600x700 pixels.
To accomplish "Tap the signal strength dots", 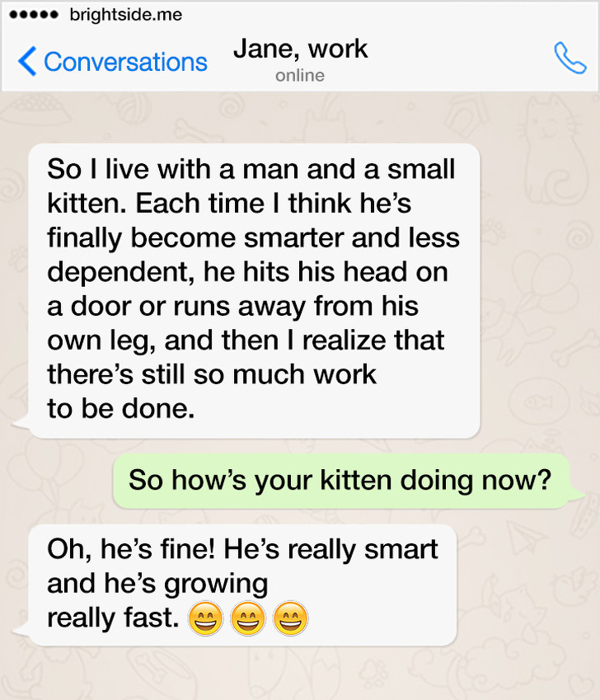I will [34, 15].
